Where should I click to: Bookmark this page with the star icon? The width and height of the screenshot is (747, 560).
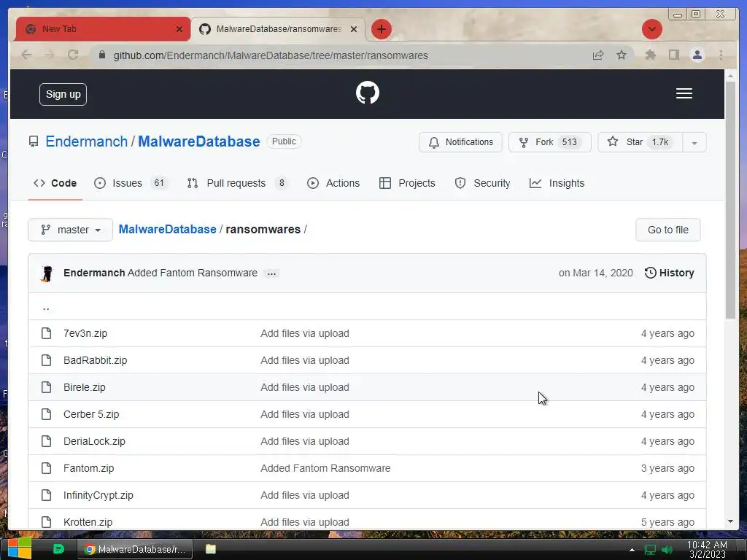[x=622, y=55]
